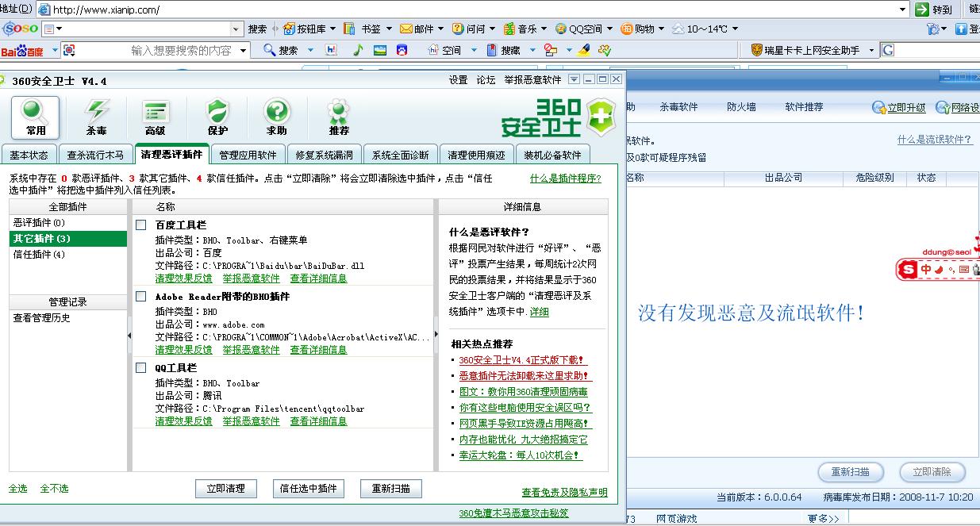
Task: Click 重新扫描 button in the antivirus window
Action: (x=851, y=472)
